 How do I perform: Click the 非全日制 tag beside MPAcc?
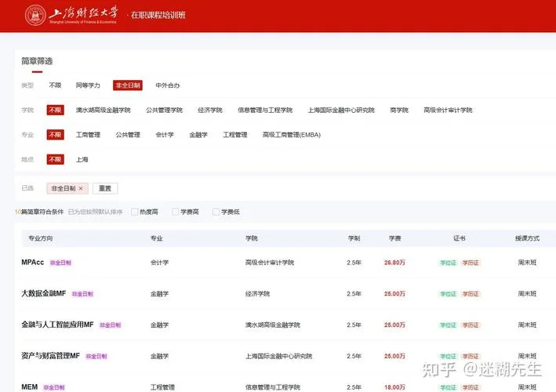tap(60, 263)
